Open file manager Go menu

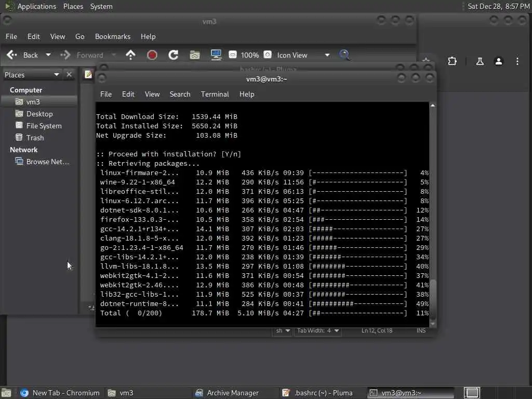click(79, 36)
